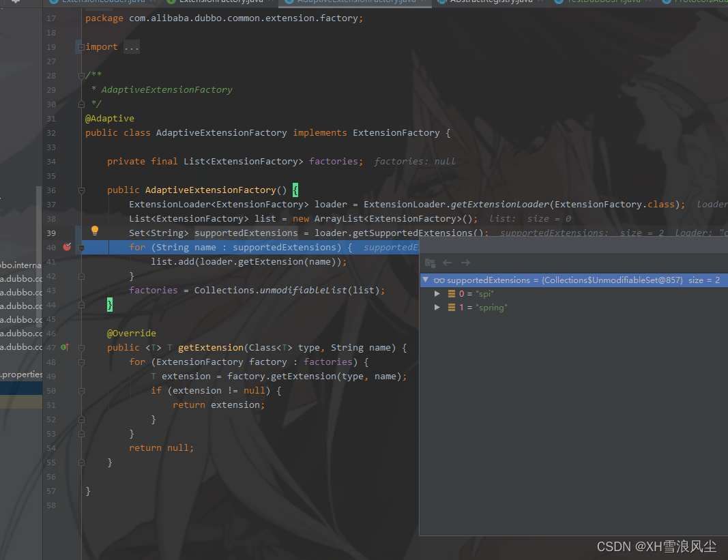Go back using the debugger popup arrow
Image resolution: width=728 pixels, height=560 pixels.
click(x=448, y=263)
